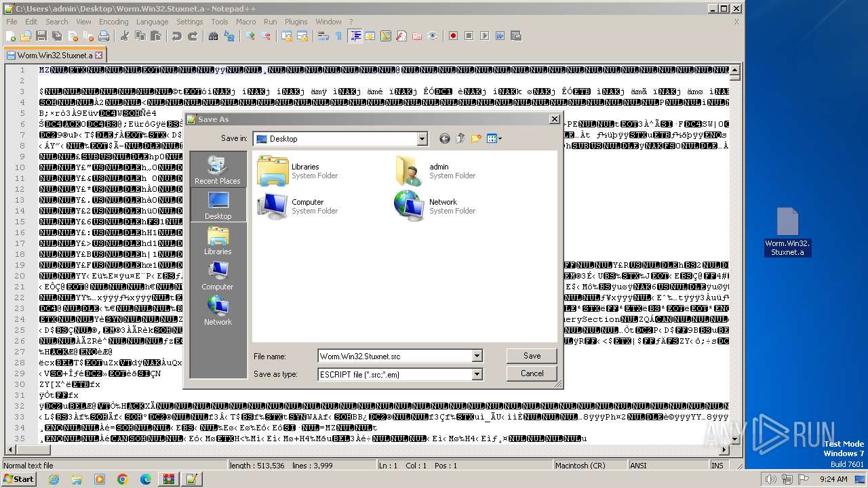This screenshot has height=488, width=868.
Task: Click the Windows Start button
Action: coord(19,479)
